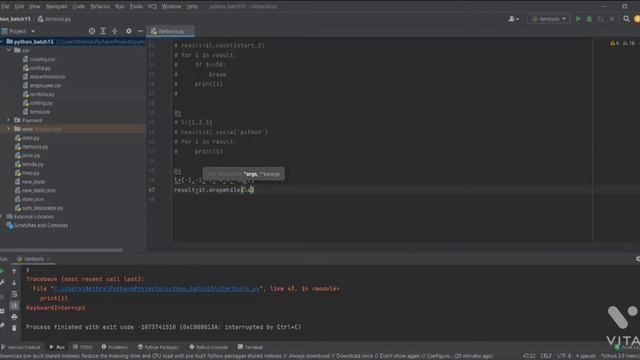Viewport: 640px width, 360px height.
Task: Select the itertools tab in Run panel
Action: (x=33, y=259)
